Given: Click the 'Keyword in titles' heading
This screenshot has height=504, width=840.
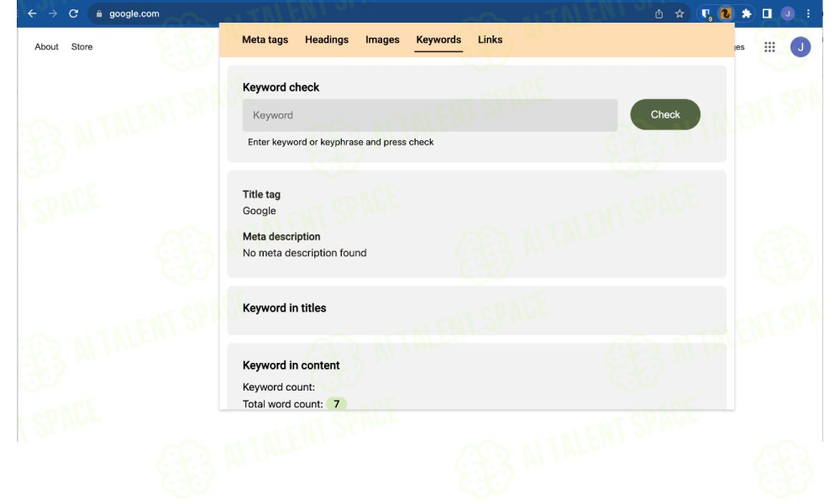Looking at the screenshot, I should pyautogui.click(x=285, y=308).
